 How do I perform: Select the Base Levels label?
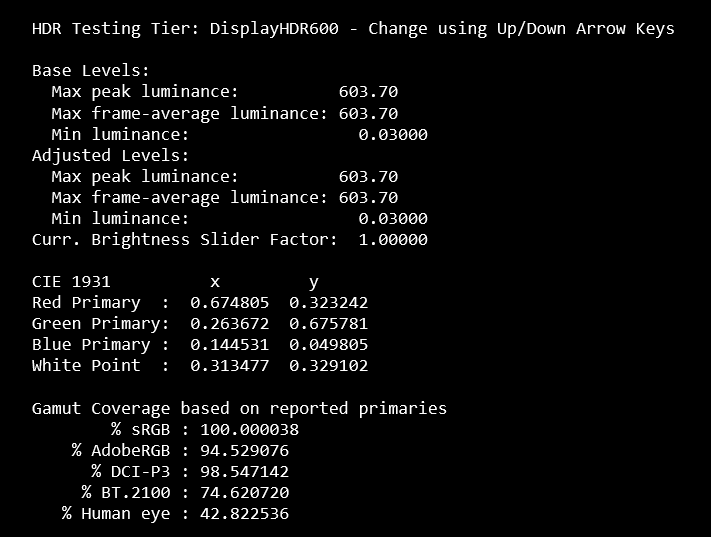pos(91,71)
